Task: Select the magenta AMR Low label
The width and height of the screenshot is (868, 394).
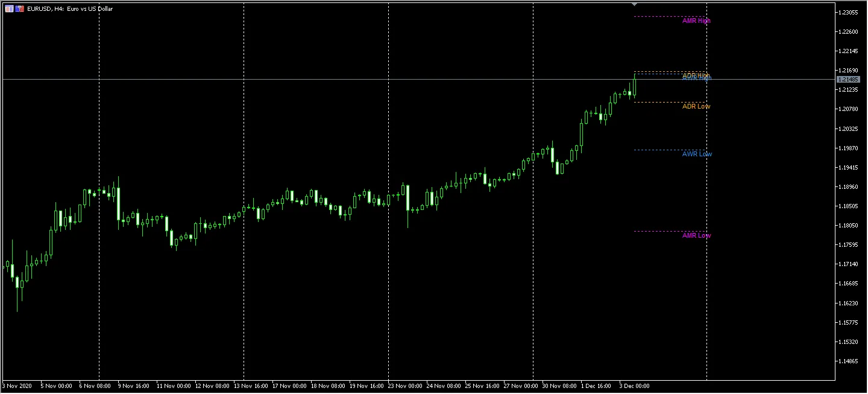Action: click(696, 236)
